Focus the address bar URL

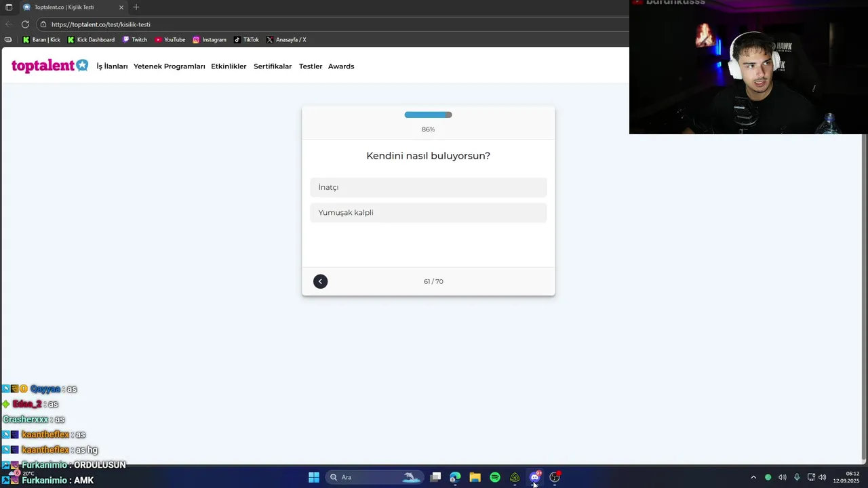pos(101,24)
